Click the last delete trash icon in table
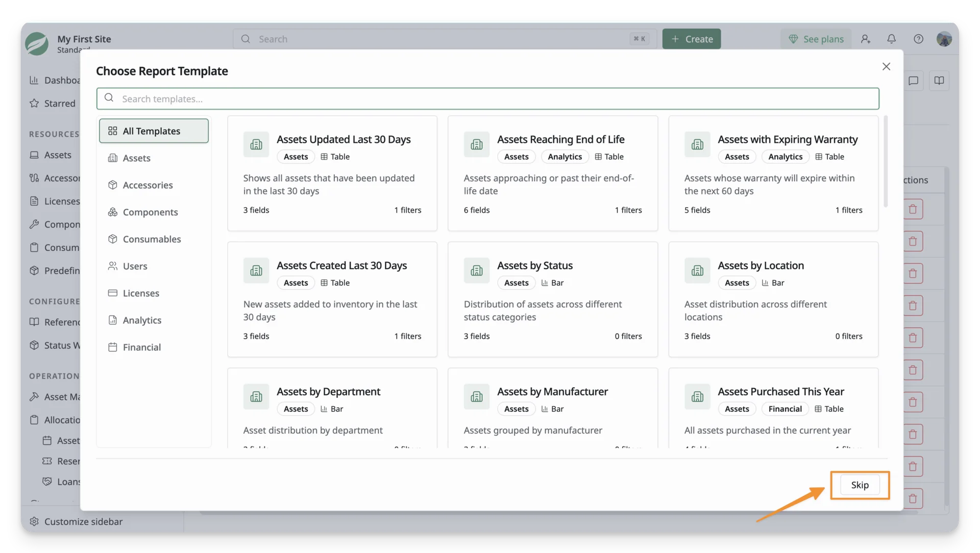Screen dimensions: 980x553 913,498
